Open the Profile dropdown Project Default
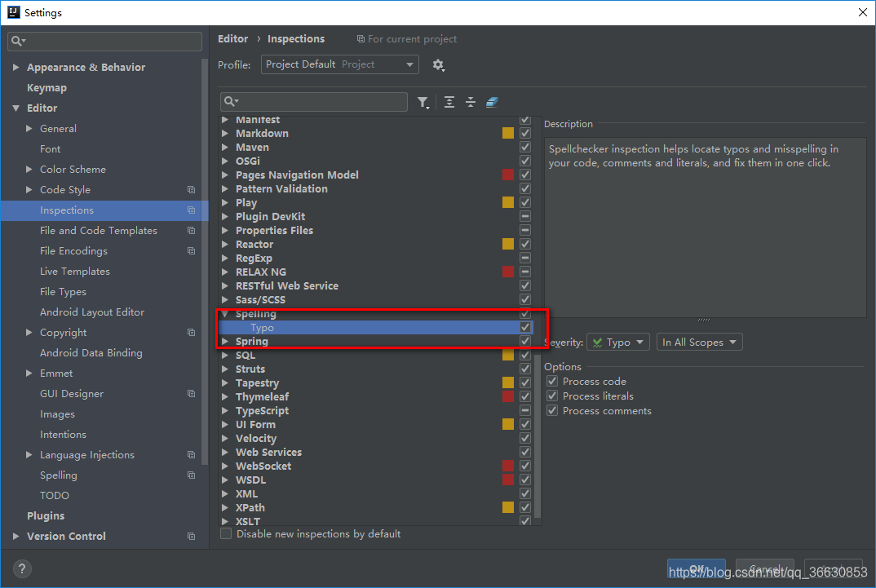This screenshot has height=588, width=876. (x=339, y=64)
